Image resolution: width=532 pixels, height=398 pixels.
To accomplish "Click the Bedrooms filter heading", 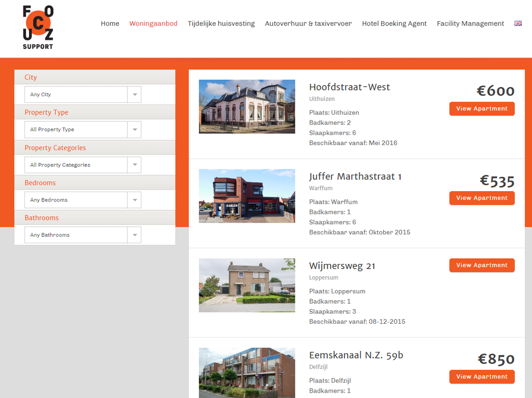I will coord(40,183).
